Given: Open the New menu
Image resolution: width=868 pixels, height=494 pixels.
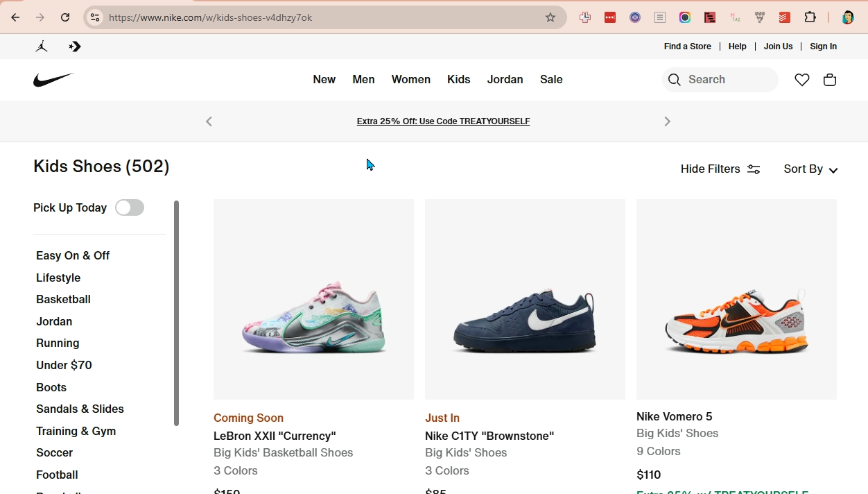Looking at the screenshot, I should (324, 80).
